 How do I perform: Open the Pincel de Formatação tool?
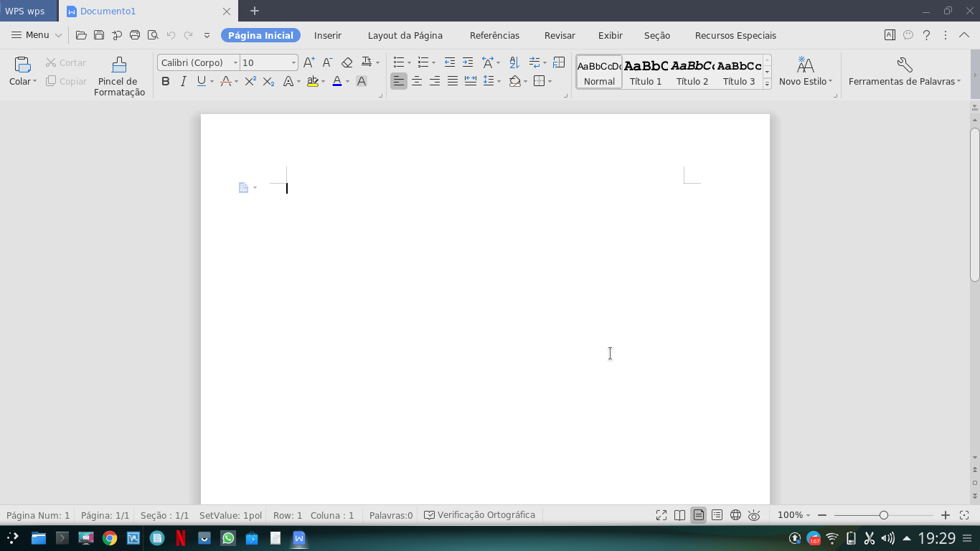(x=119, y=76)
